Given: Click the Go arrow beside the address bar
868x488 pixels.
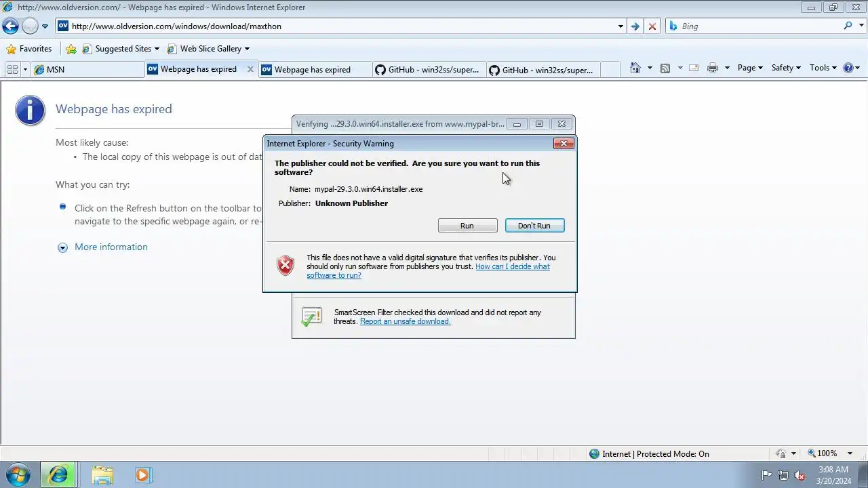Looking at the screenshot, I should pos(635,26).
